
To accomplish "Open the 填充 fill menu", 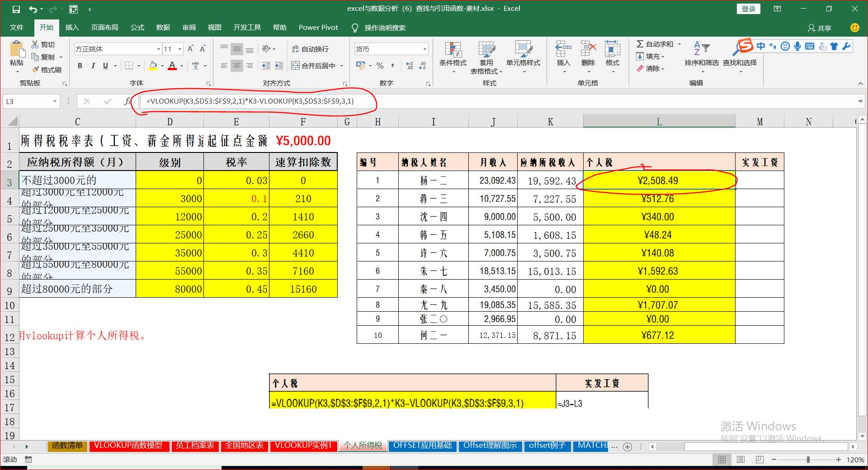I will pos(651,56).
